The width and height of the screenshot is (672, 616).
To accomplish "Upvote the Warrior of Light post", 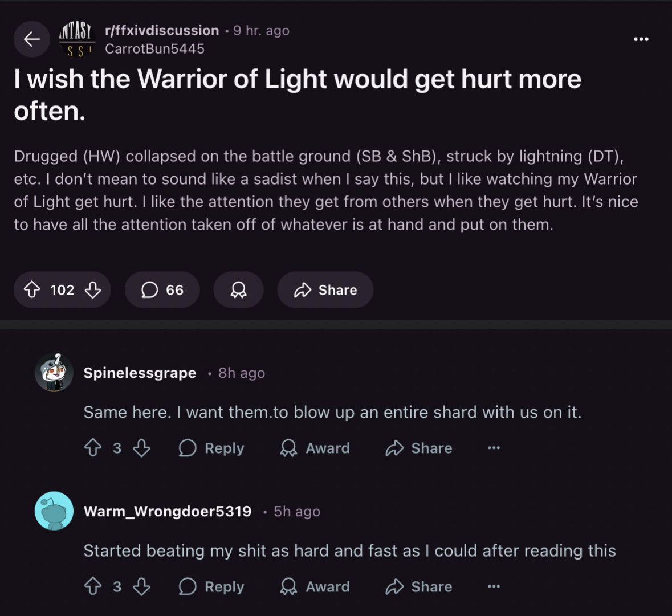I will pos(32,290).
